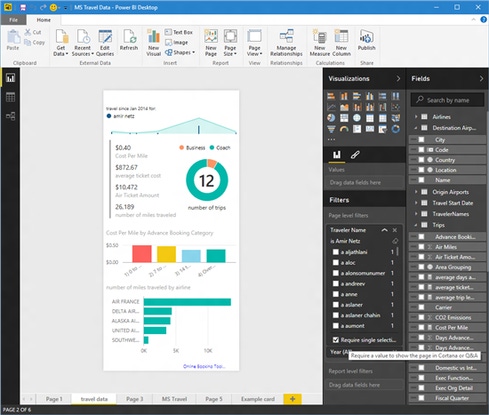
Task: Switch to Example card page tab
Action: (x=258, y=399)
